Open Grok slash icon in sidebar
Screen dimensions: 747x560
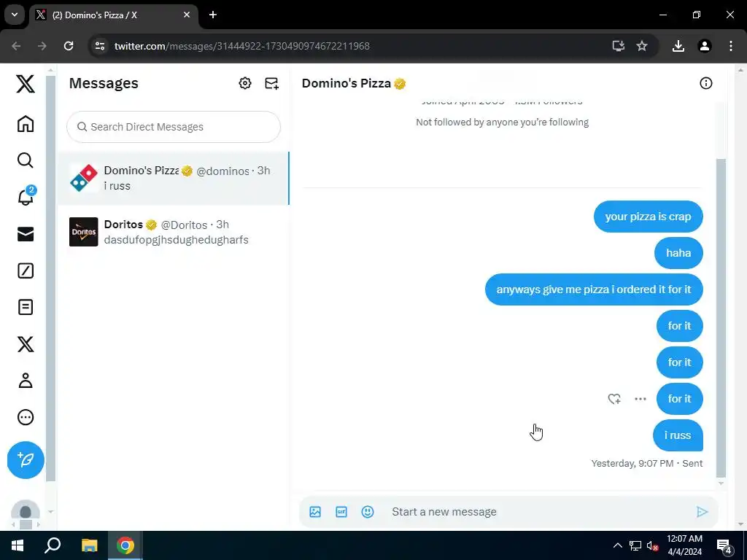(x=26, y=271)
